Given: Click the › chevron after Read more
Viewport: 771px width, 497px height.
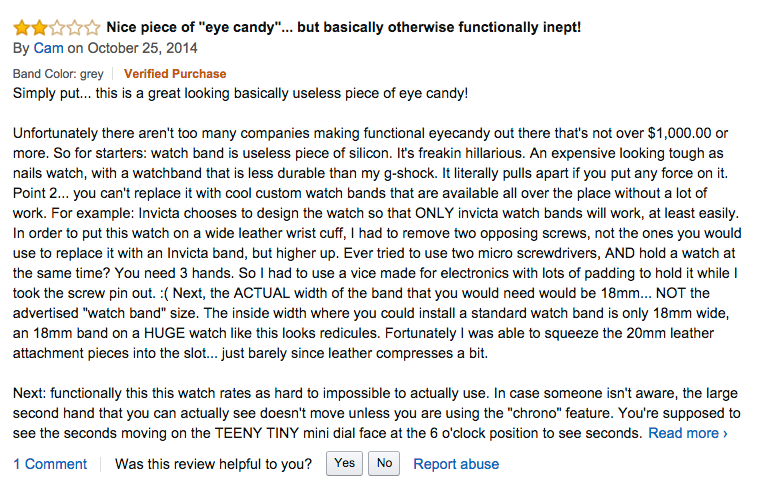Looking at the screenshot, I should [725, 434].
